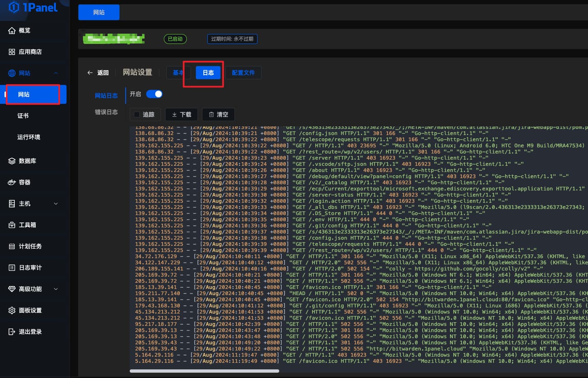Click the 已启动 status badge

coord(175,39)
